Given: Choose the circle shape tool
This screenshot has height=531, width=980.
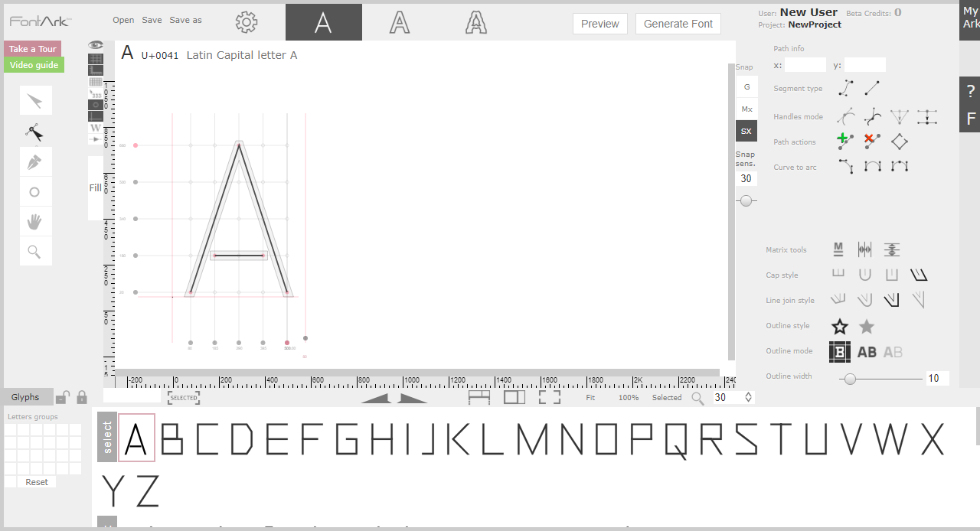Looking at the screenshot, I should click(x=35, y=192).
